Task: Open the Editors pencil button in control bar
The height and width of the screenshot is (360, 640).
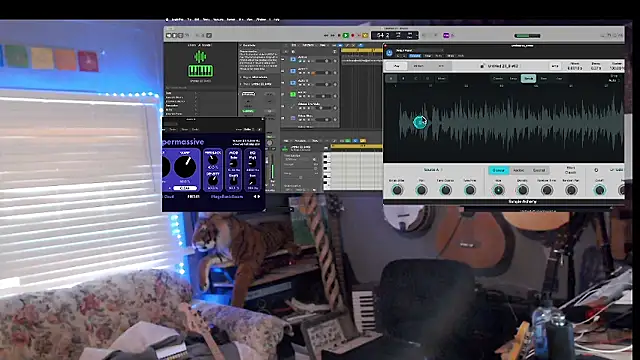Action: [x=209, y=36]
